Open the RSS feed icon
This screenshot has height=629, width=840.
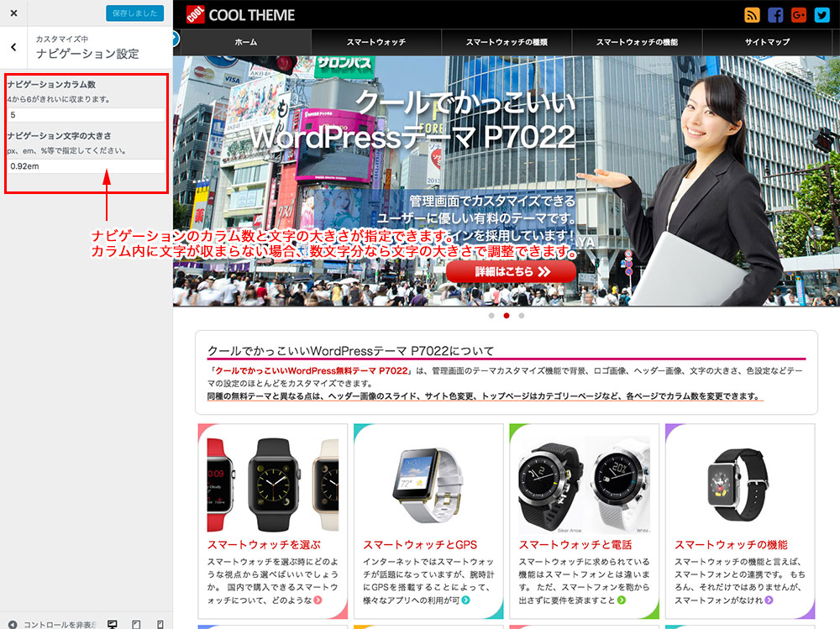click(752, 14)
